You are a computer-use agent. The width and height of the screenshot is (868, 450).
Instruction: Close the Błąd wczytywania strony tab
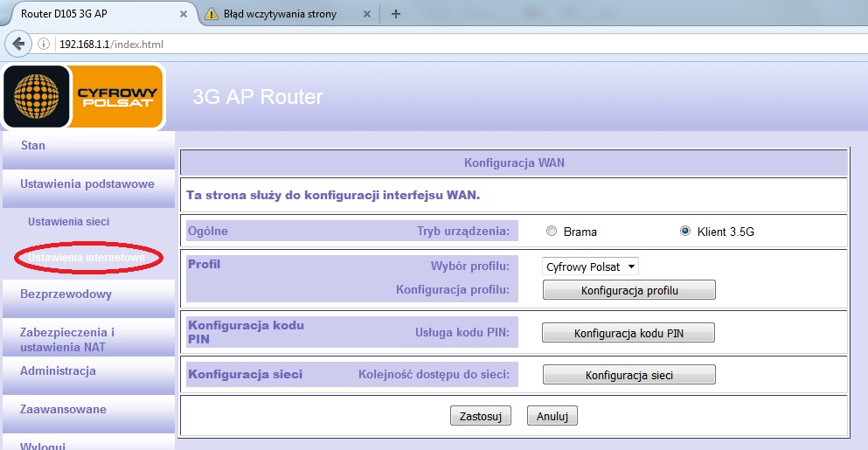[x=367, y=14]
